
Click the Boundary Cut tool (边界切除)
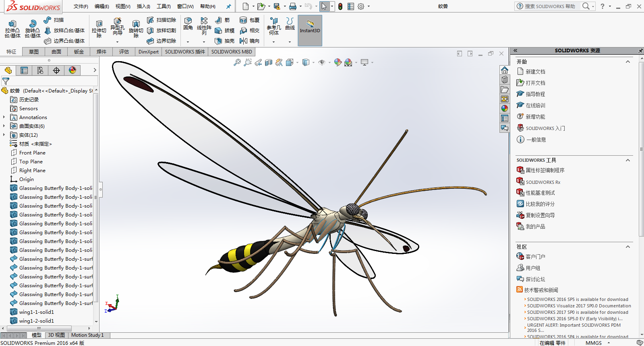pos(161,41)
